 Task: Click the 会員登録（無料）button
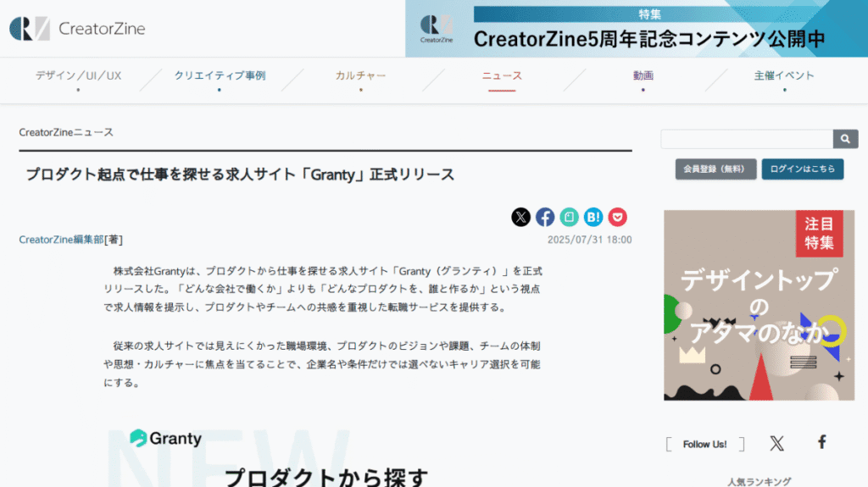[715, 169]
